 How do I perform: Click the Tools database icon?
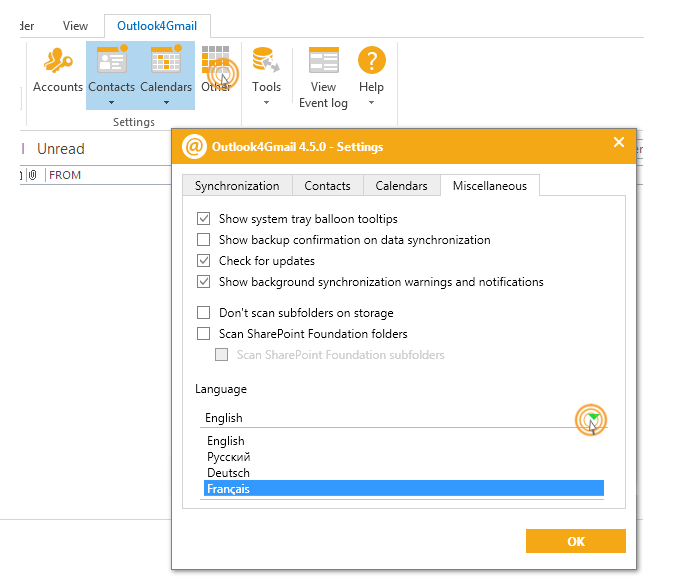coord(266,60)
